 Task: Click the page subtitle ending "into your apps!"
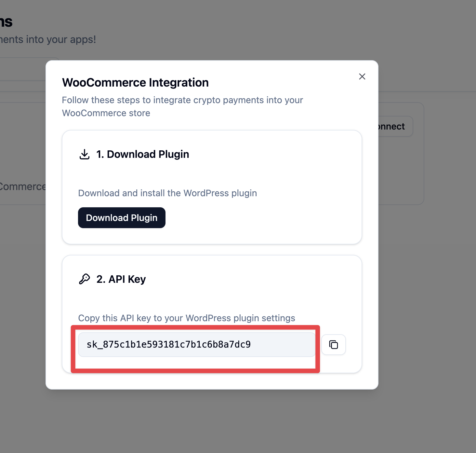pyautogui.click(x=48, y=39)
